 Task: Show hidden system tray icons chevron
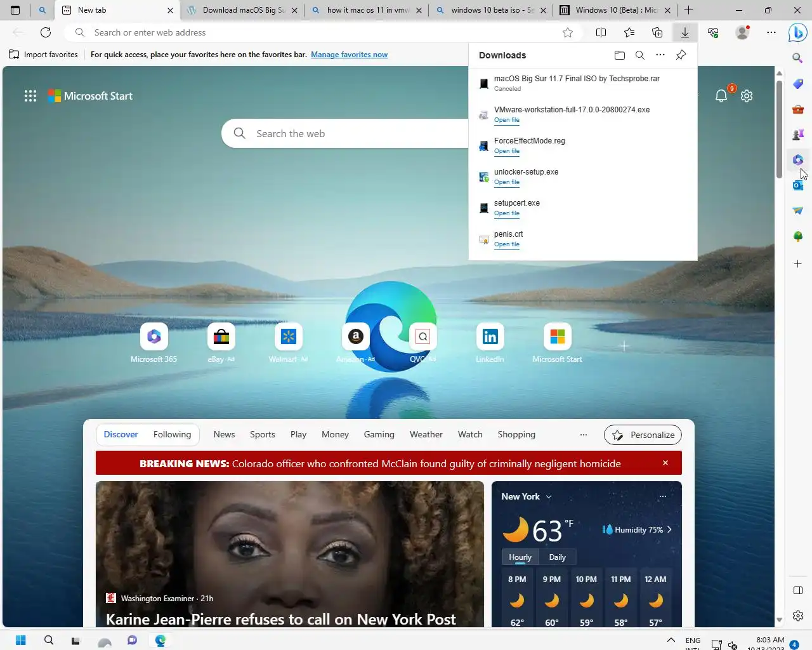coord(671,640)
